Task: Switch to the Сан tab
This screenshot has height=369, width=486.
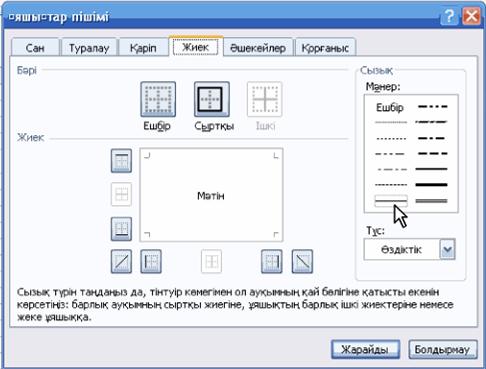Action: click(x=35, y=48)
